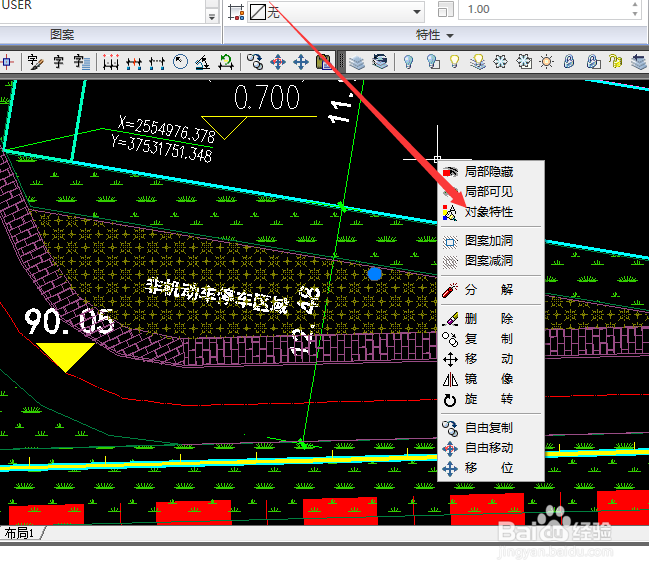Click the 无 color swatch box
This screenshot has height=574, width=649.
coord(258,12)
